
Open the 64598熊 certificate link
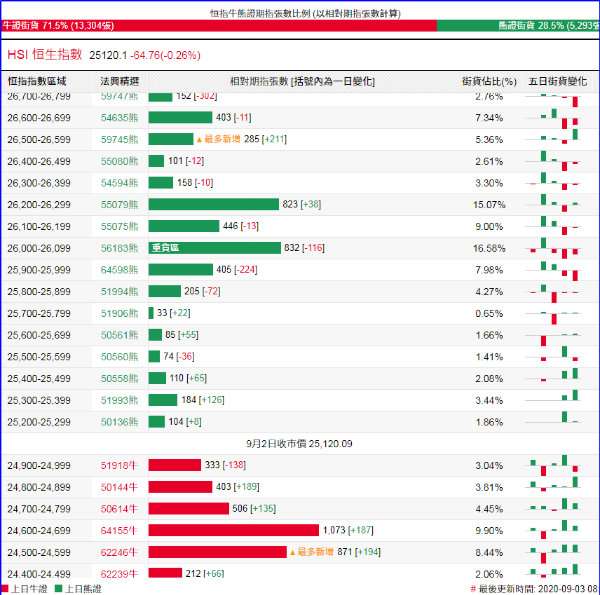pyautogui.click(x=119, y=270)
